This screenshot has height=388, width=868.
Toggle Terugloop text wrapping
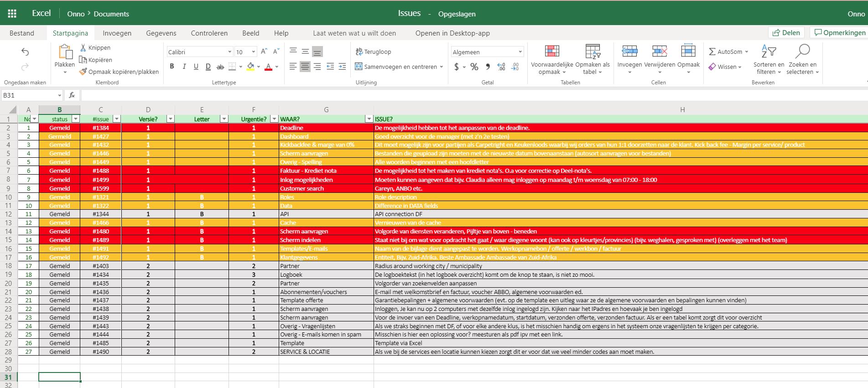(x=373, y=52)
